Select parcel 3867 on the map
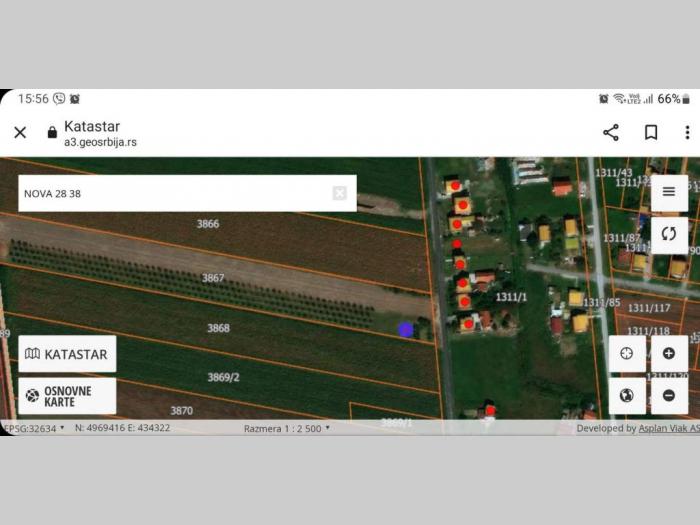The height and width of the screenshot is (525, 700). point(213,278)
